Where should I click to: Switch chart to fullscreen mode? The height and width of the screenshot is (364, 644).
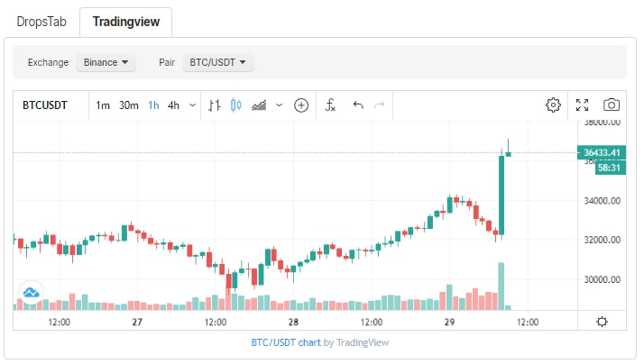click(x=582, y=105)
